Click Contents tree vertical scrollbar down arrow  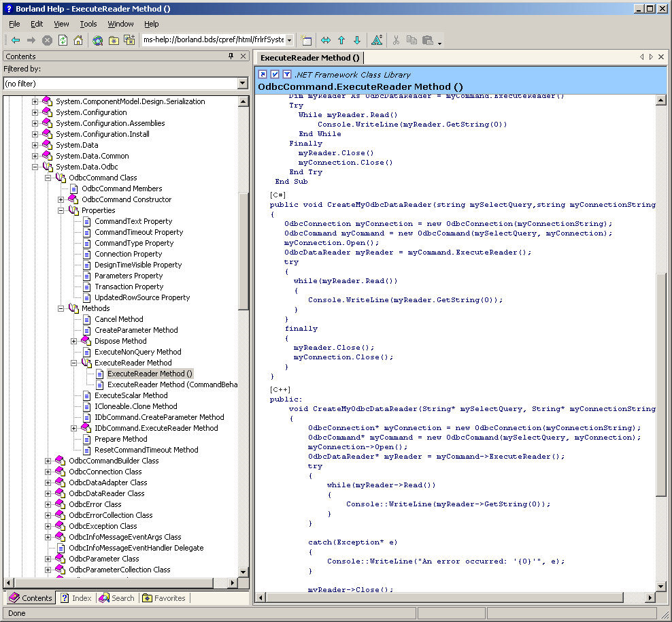point(243,572)
